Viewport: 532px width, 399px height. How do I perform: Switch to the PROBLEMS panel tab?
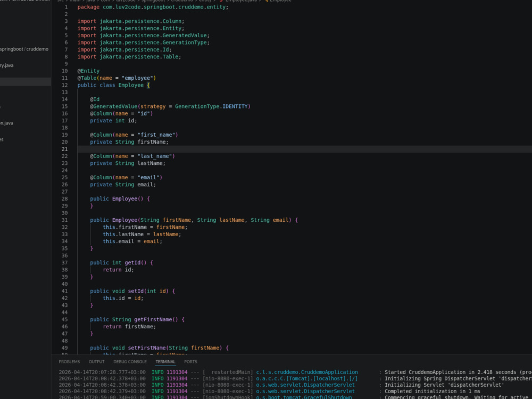click(x=69, y=362)
